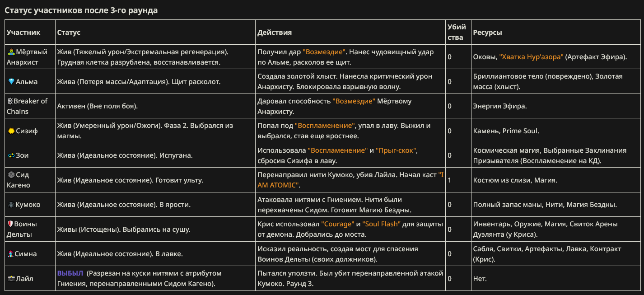
Task: Click the emoji icon beside Мёртвый Анархист
Action: coord(11,52)
